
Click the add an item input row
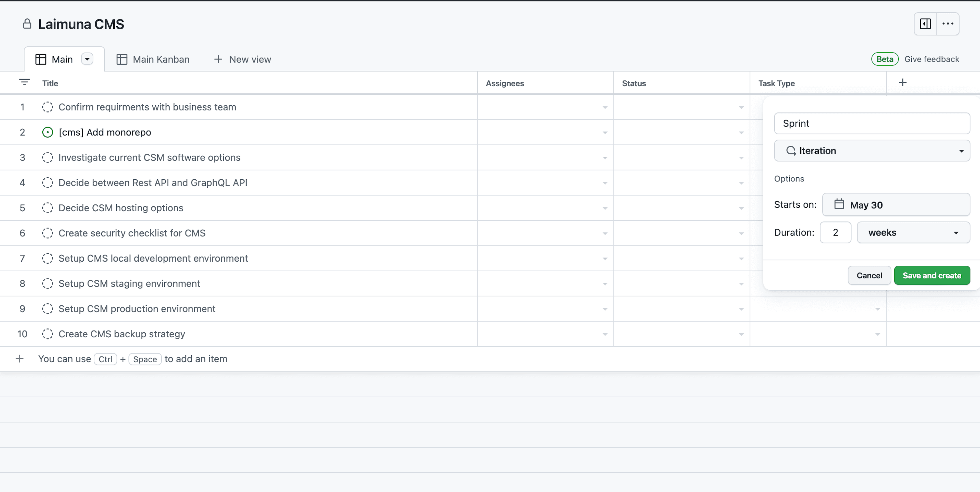[490, 359]
